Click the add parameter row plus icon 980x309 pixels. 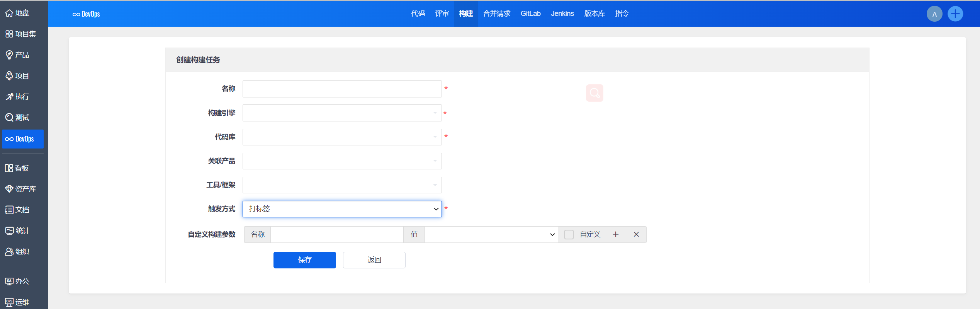(x=615, y=235)
